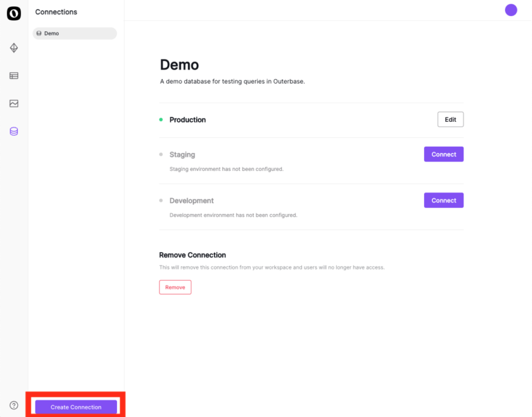Open the chart dashboard sidebar icon
The width and height of the screenshot is (532, 417).
coord(14,103)
